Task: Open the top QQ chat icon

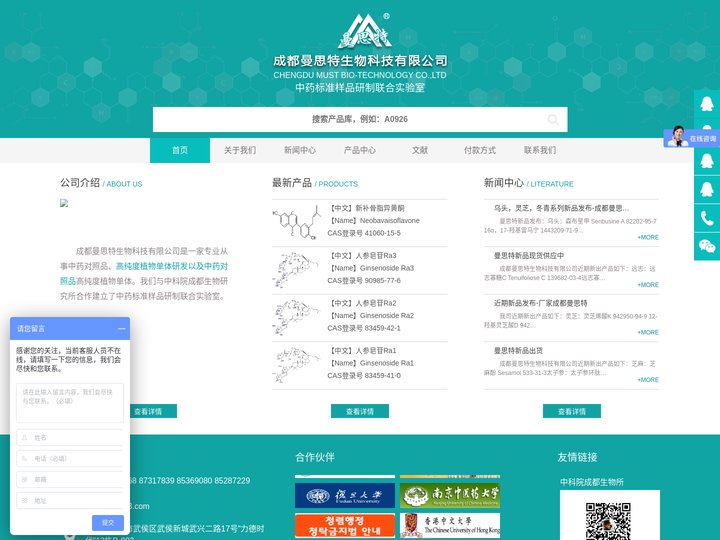Action: [x=707, y=104]
